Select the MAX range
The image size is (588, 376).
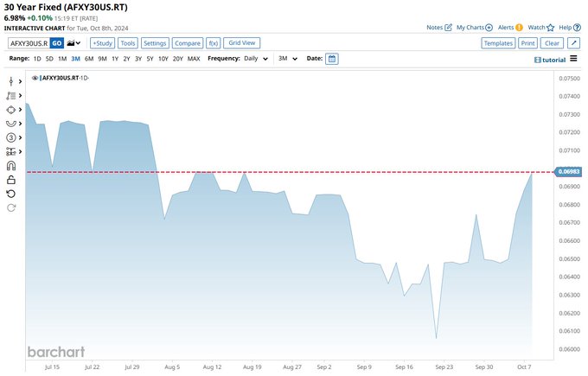(x=194, y=59)
